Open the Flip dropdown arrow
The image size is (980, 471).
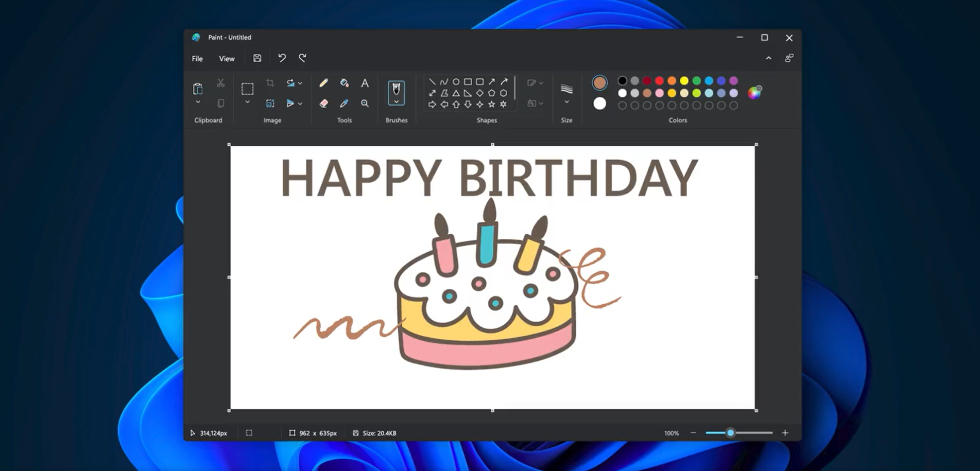click(x=300, y=103)
